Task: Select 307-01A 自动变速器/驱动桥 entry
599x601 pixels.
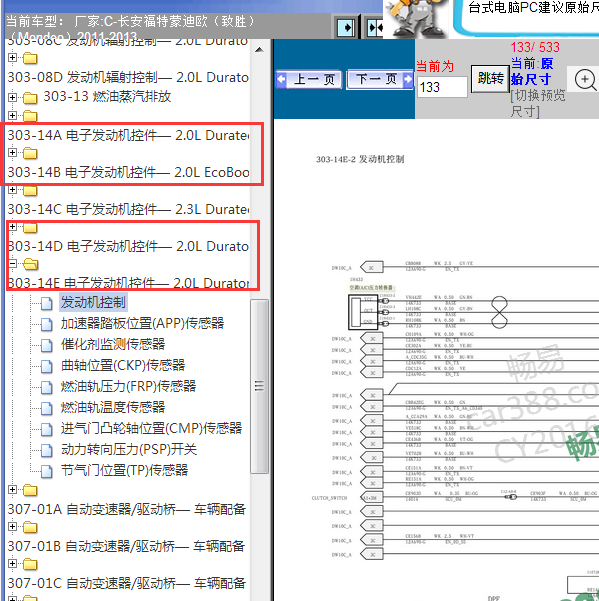Action: tap(126, 509)
